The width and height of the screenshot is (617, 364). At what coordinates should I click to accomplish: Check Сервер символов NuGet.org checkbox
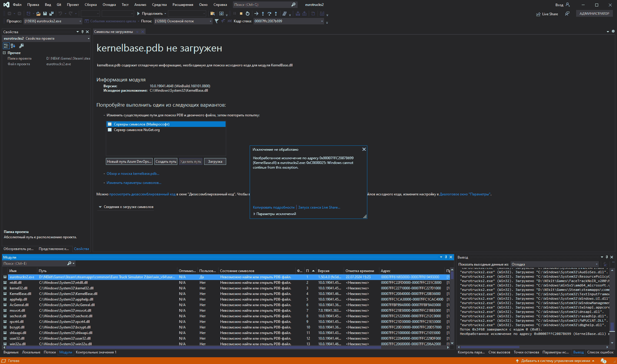click(x=110, y=130)
